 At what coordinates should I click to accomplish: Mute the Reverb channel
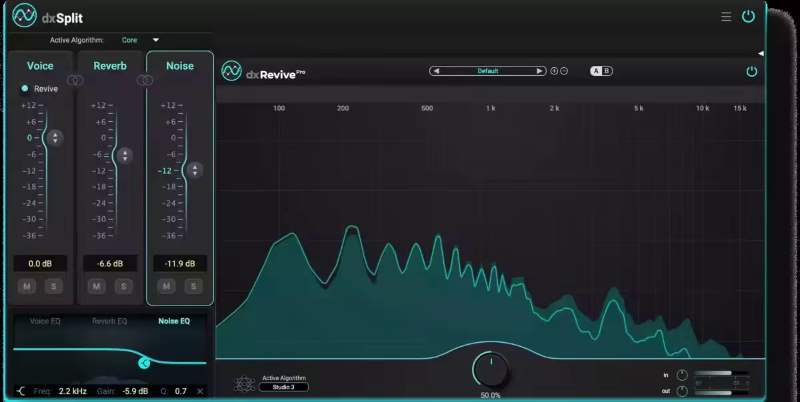[x=97, y=287]
